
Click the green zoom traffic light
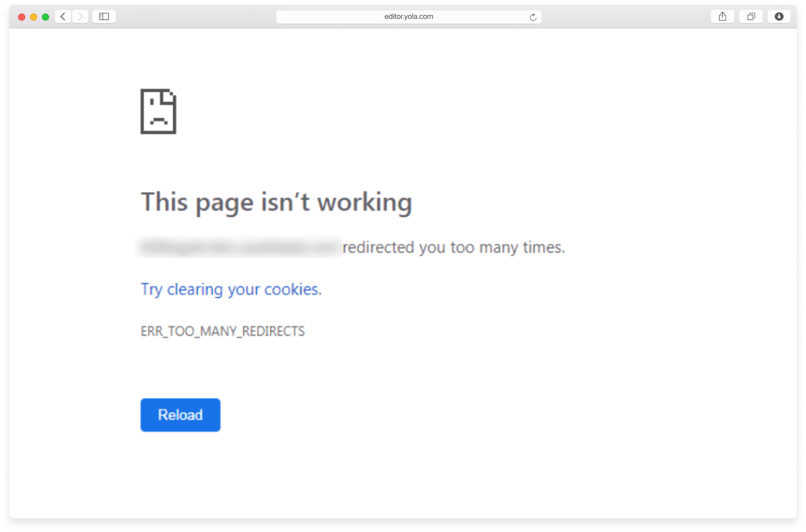[45, 17]
